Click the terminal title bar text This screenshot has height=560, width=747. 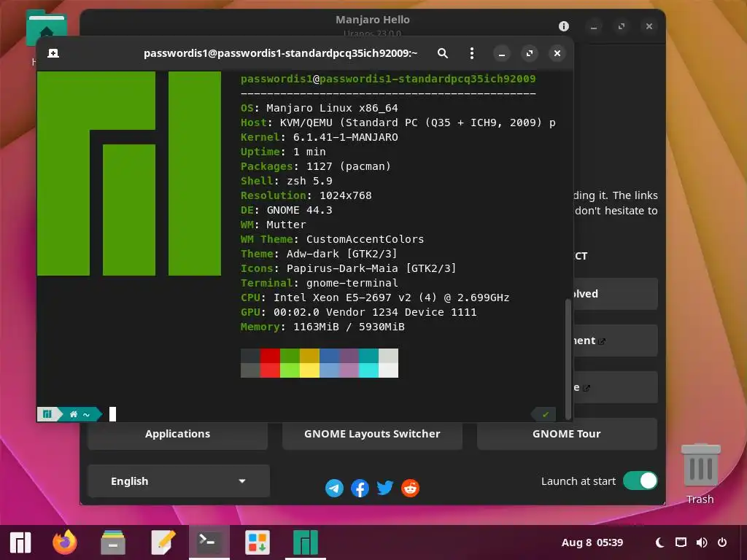(281, 53)
